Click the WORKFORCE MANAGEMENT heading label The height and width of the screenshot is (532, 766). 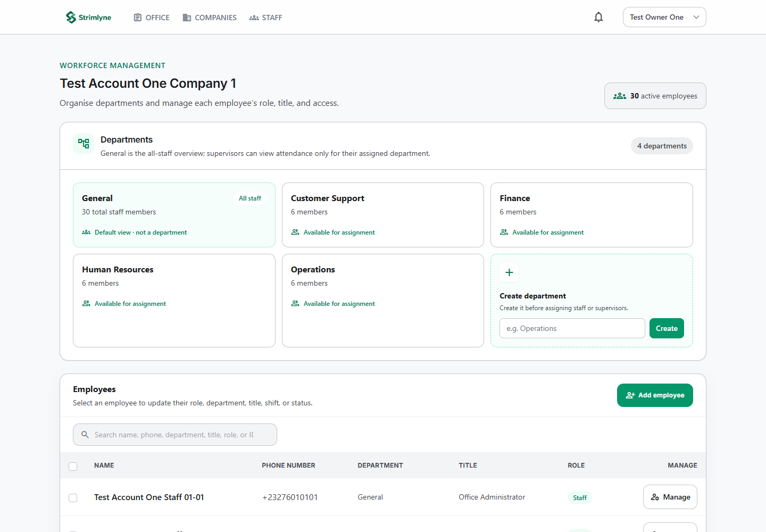pyautogui.click(x=112, y=65)
